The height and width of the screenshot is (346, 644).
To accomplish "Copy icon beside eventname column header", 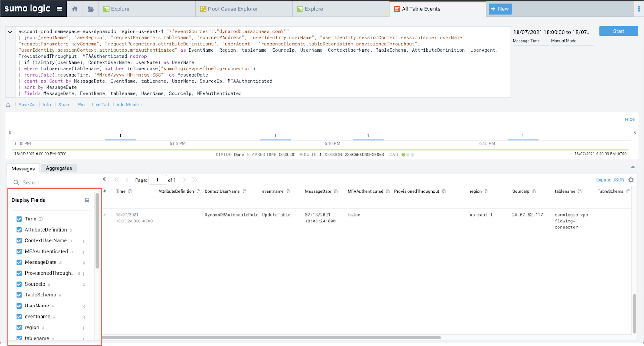I will [288, 191].
